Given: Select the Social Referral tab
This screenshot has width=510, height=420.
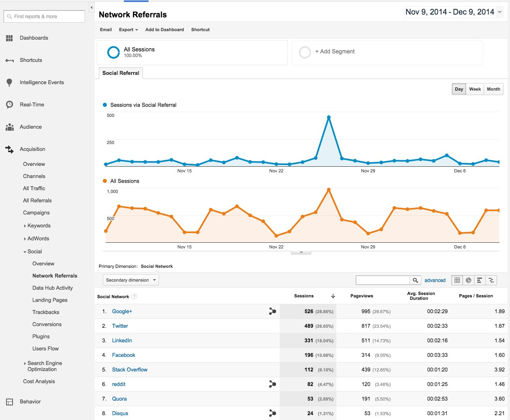Looking at the screenshot, I should [121, 73].
